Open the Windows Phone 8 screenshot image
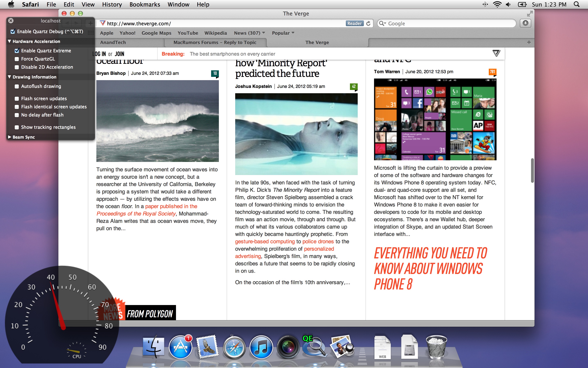The image size is (588, 368). click(435, 119)
